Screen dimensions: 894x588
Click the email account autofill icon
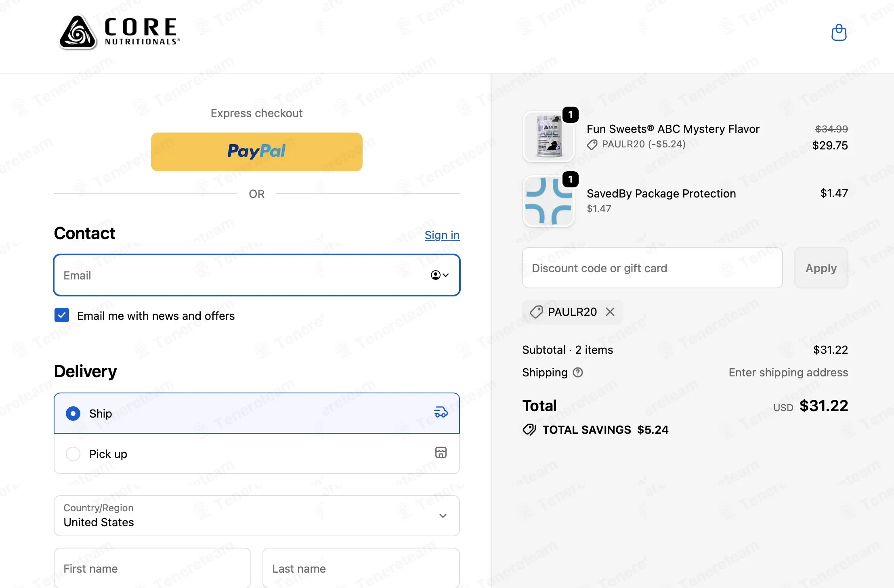click(x=439, y=275)
